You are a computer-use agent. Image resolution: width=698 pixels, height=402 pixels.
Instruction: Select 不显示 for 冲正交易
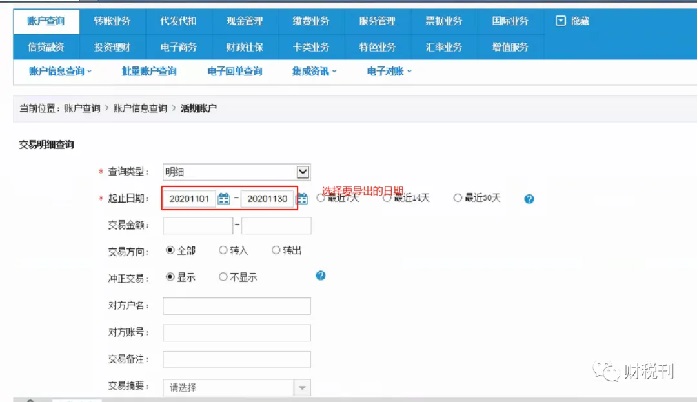click(x=223, y=277)
